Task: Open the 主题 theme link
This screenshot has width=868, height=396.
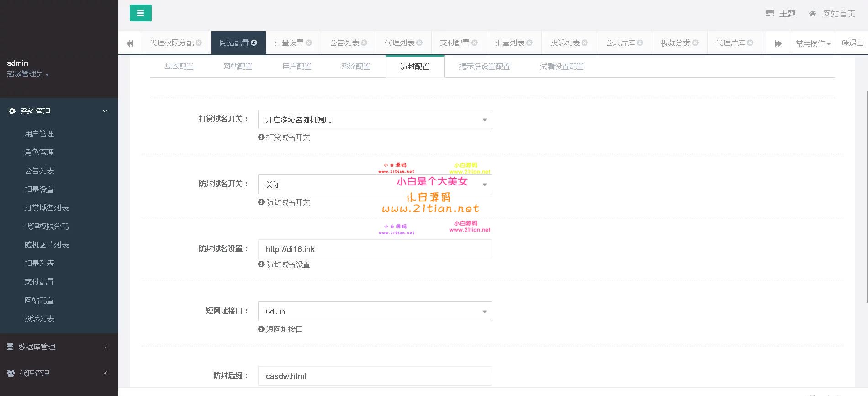Action: pyautogui.click(x=781, y=14)
